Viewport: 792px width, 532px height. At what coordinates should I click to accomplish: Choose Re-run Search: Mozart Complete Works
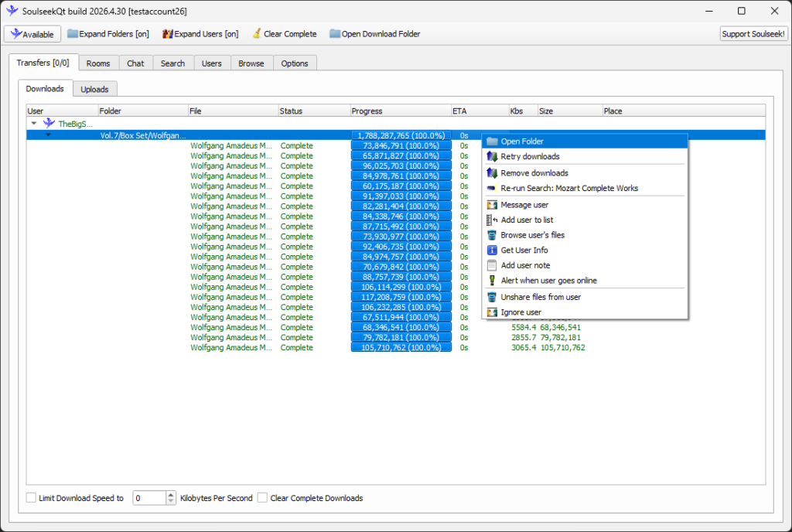coord(585,188)
